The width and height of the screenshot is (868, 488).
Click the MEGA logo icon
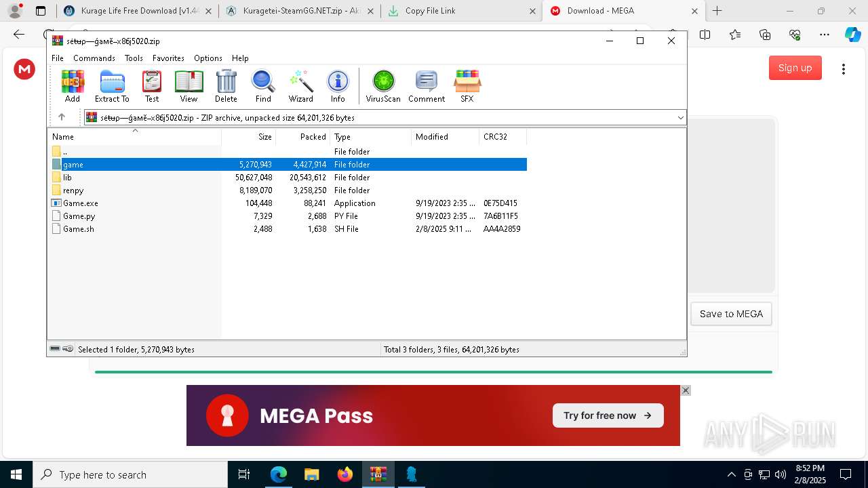24,69
